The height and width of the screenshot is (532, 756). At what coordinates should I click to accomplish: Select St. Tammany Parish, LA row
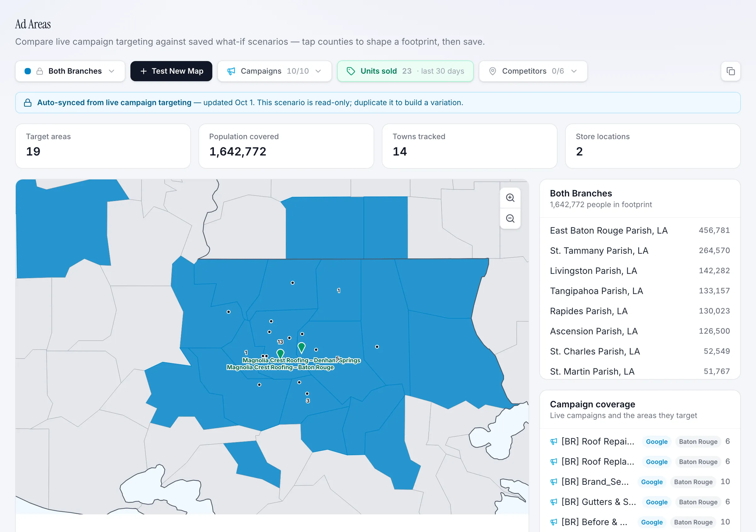point(639,250)
